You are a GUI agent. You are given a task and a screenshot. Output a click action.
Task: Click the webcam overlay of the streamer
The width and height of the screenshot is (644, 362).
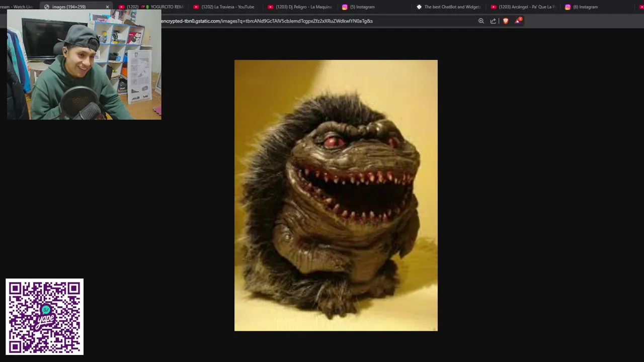[x=84, y=64]
